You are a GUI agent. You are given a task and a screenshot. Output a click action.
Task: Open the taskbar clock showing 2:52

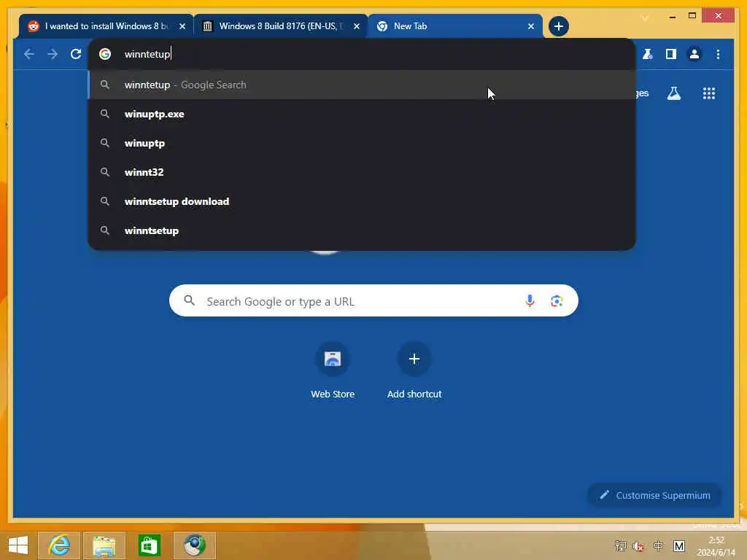716,546
